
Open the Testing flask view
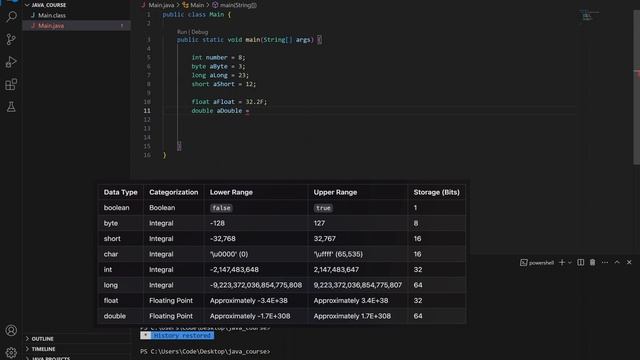point(11,107)
